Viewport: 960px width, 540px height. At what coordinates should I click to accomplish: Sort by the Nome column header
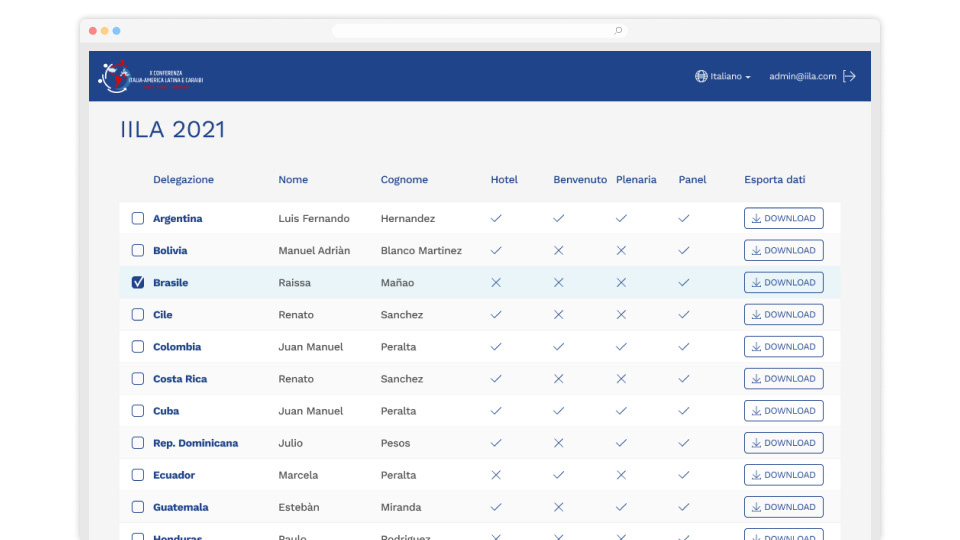[293, 179]
